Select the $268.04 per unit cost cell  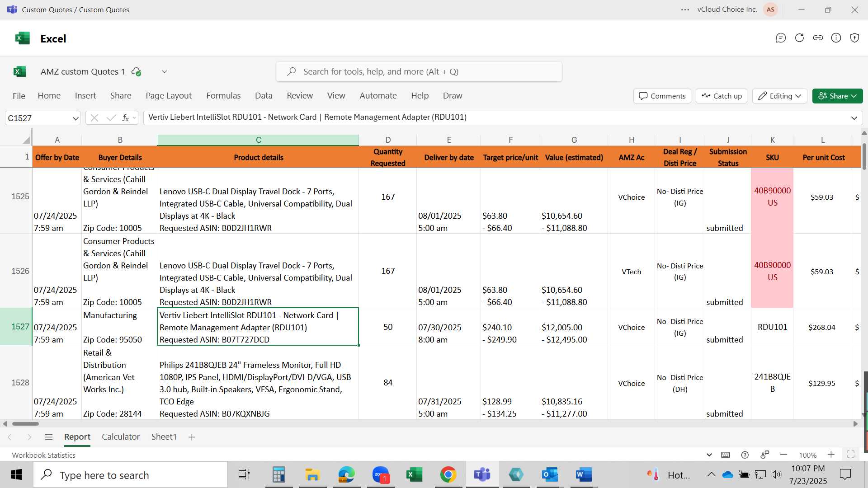(x=822, y=327)
